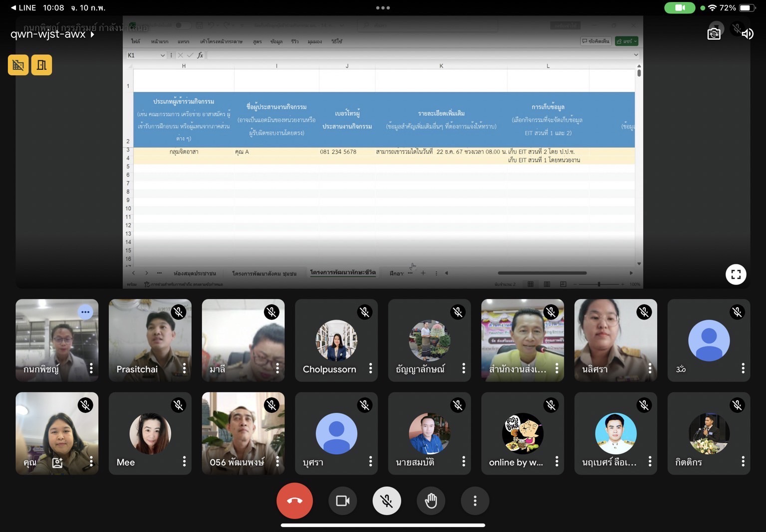Tap the multitasking three dots at top
This screenshot has width=766, height=532.
point(383,7)
